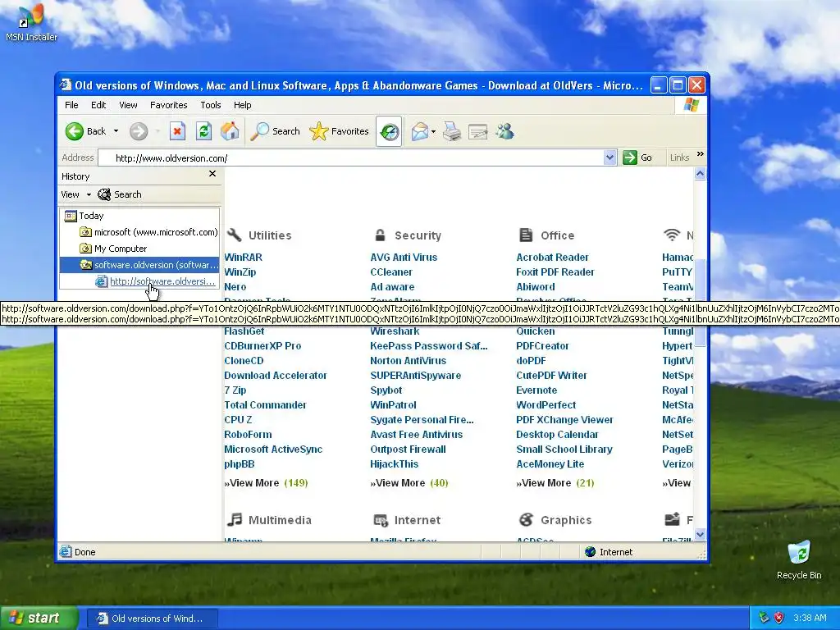
Task: Click the page scrollbar up arrow
Action: click(x=700, y=174)
